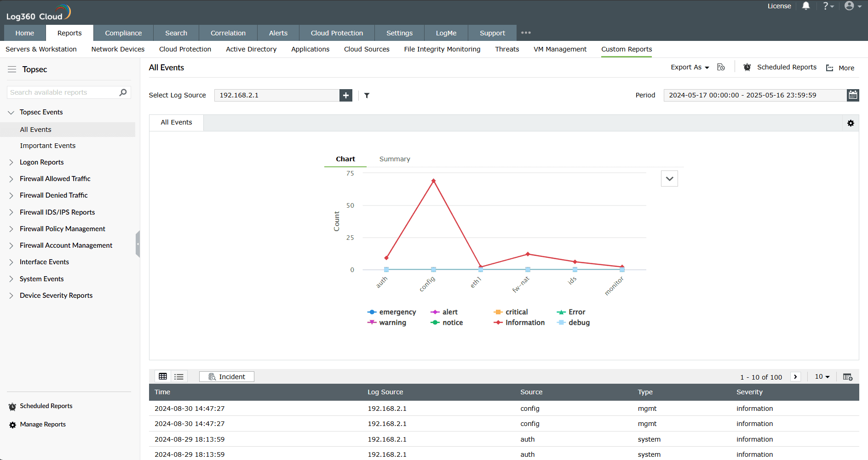The width and height of the screenshot is (868, 460).
Task: Click the sidebar Scheduled Reports alarm icon
Action: click(x=12, y=407)
